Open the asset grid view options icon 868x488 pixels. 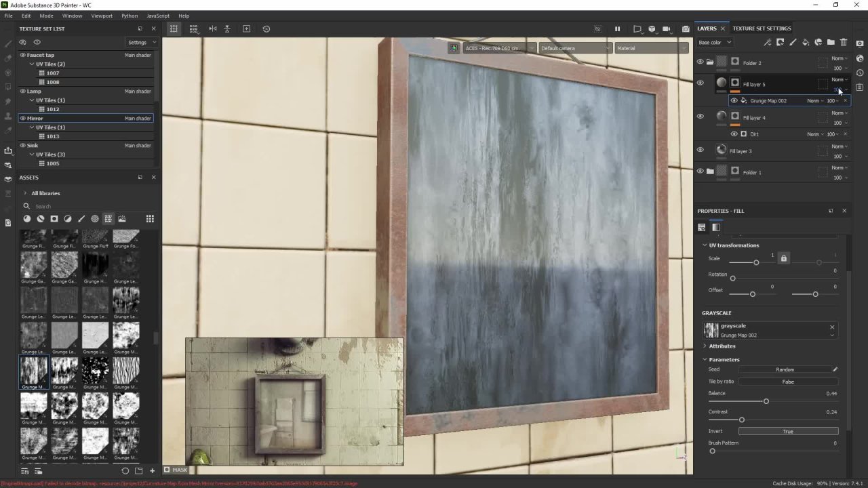(150, 219)
